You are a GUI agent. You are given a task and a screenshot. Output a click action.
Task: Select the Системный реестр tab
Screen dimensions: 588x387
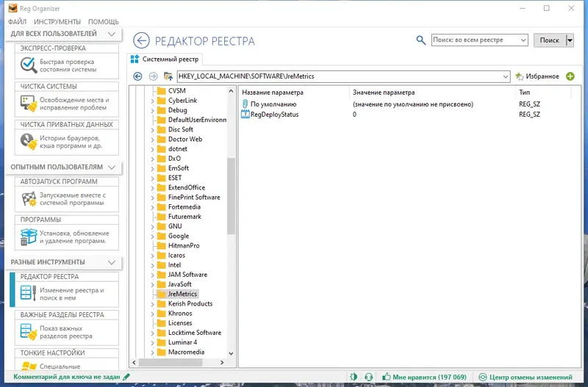tap(165, 59)
